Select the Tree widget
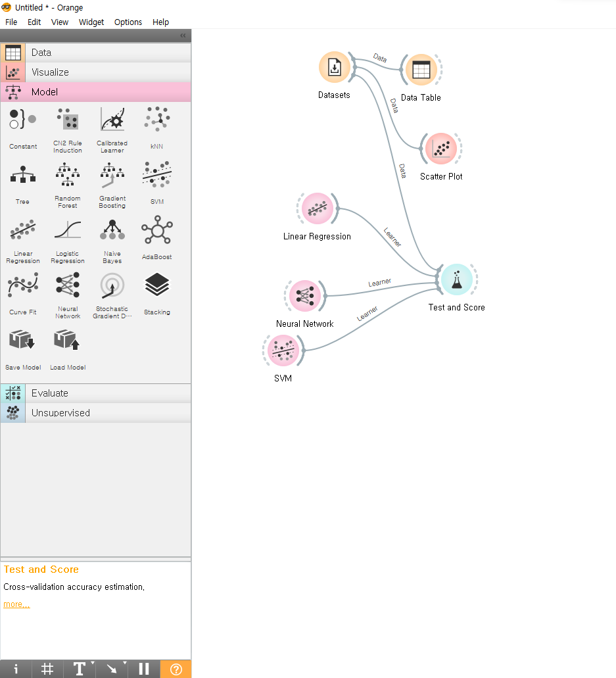 pyautogui.click(x=22, y=174)
